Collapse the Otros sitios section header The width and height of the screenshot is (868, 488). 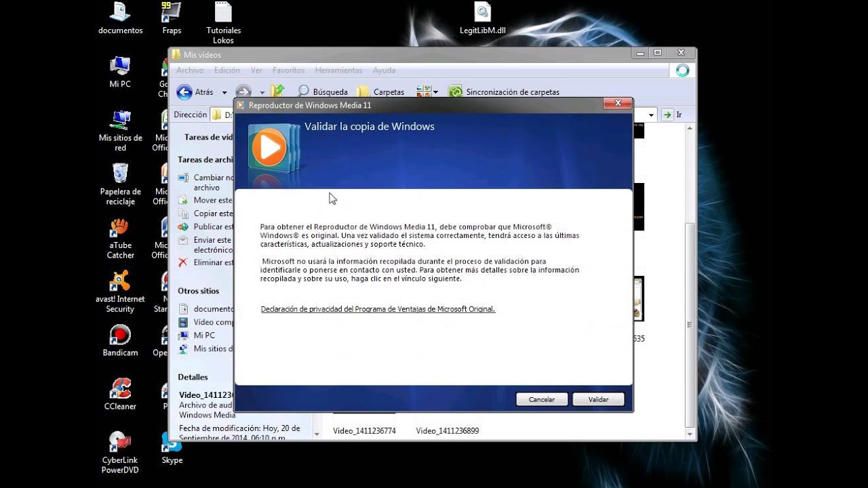tap(199, 291)
